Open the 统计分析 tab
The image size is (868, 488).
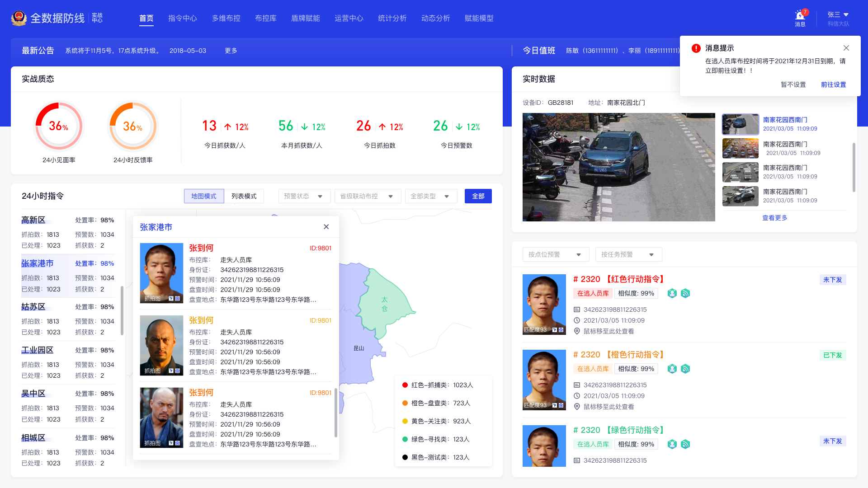coord(392,18)
